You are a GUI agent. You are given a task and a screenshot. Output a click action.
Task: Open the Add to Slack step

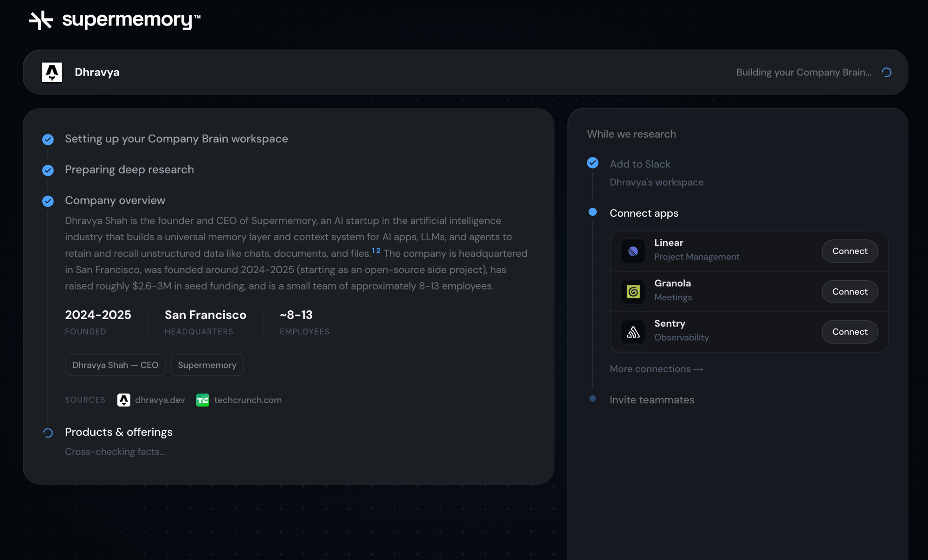[x=640, y=164]
